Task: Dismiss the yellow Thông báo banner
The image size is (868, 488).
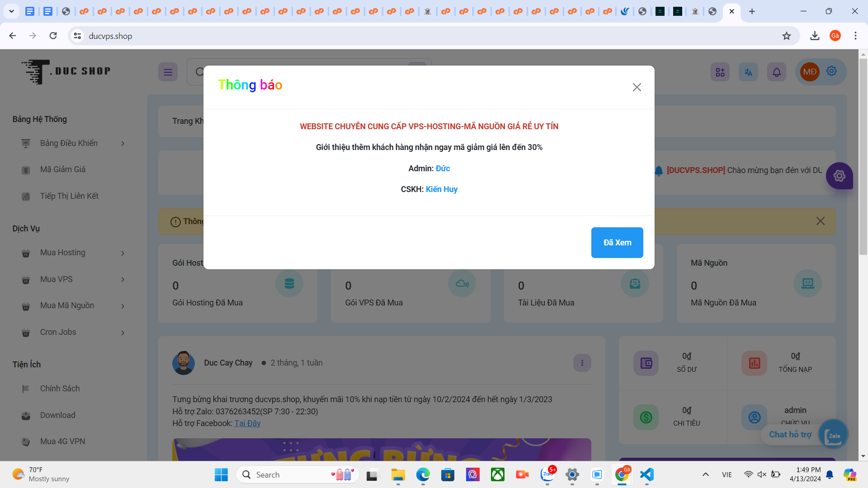Action: coord(820,221)
